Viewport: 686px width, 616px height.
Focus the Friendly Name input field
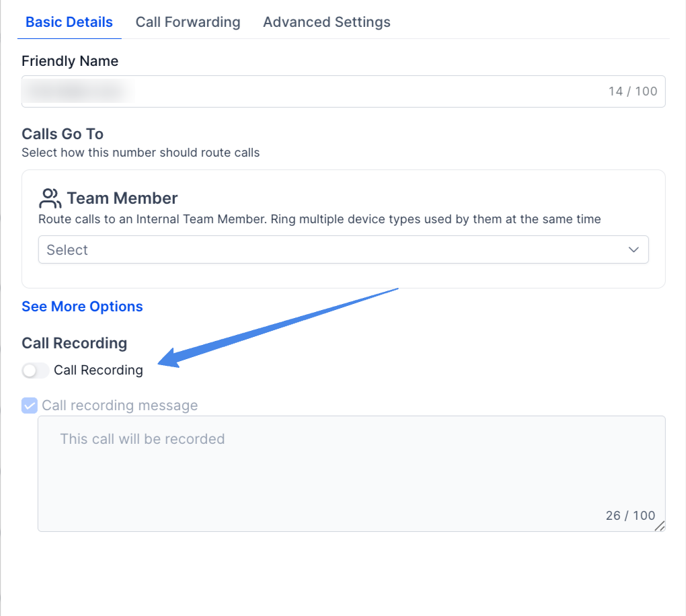tap(344, 91)
